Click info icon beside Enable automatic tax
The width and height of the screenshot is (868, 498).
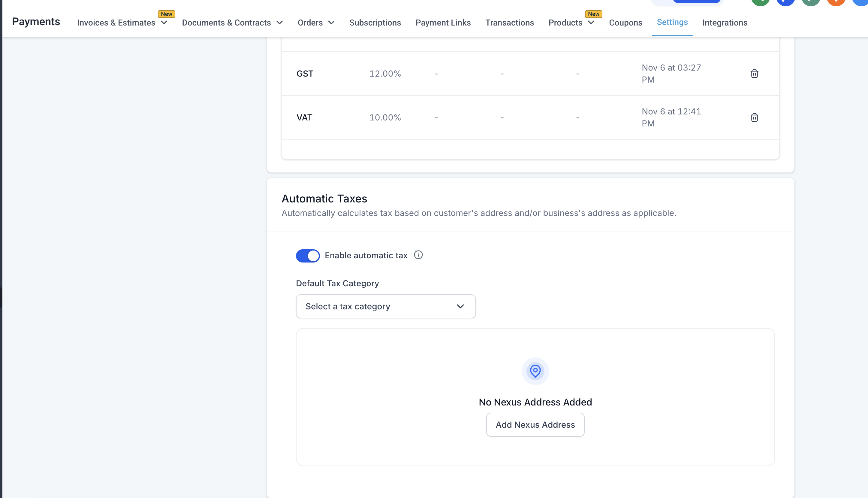click(x=418, y=255)
